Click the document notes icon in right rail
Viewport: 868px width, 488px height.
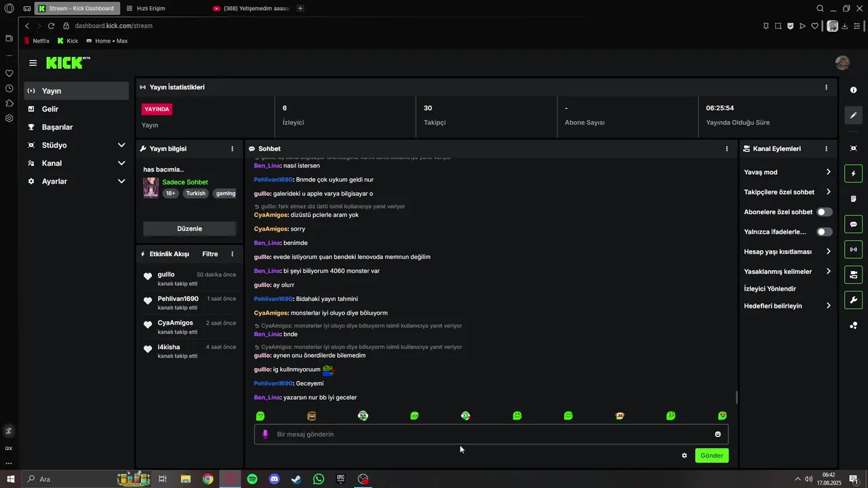[853, 199]
